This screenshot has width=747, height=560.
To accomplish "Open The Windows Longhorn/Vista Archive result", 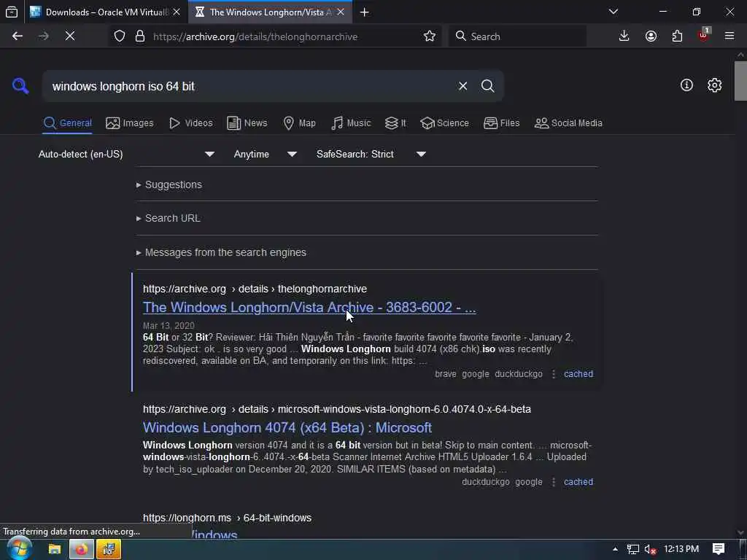I will [309, 307].
